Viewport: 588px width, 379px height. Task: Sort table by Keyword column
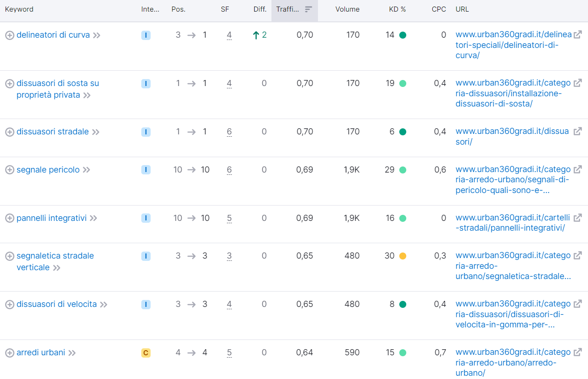[x=19, y=9]
